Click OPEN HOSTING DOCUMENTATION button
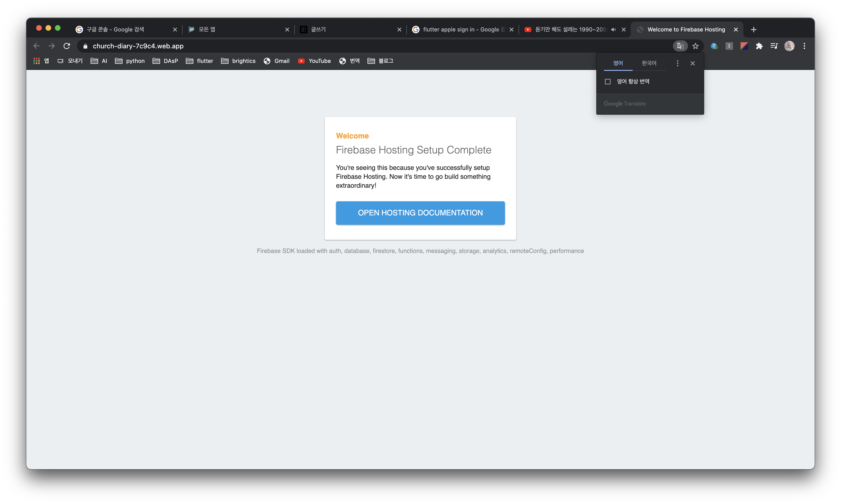 (x=420, y=213)
